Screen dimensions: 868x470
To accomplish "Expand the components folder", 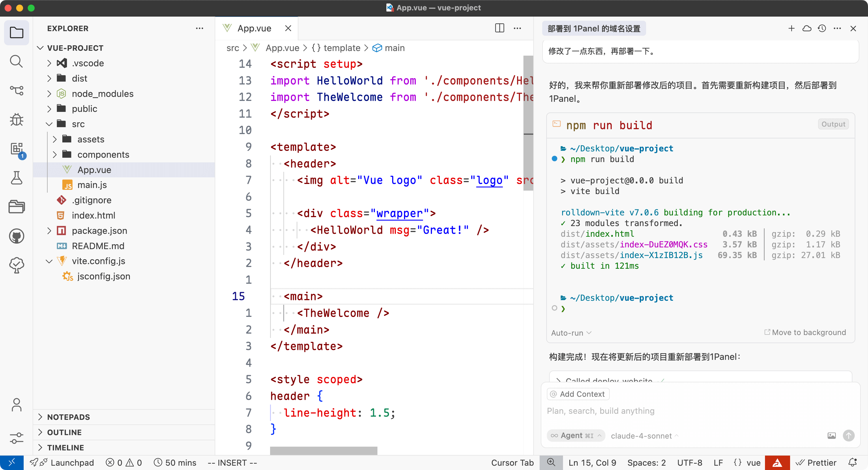I will click(x=103, y=155).
